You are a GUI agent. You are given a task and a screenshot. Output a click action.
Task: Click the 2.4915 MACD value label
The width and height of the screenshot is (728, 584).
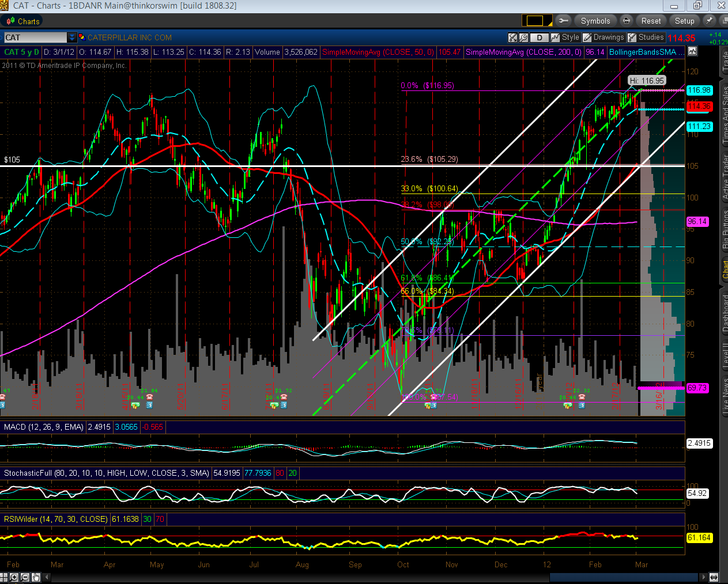[699, 443]
